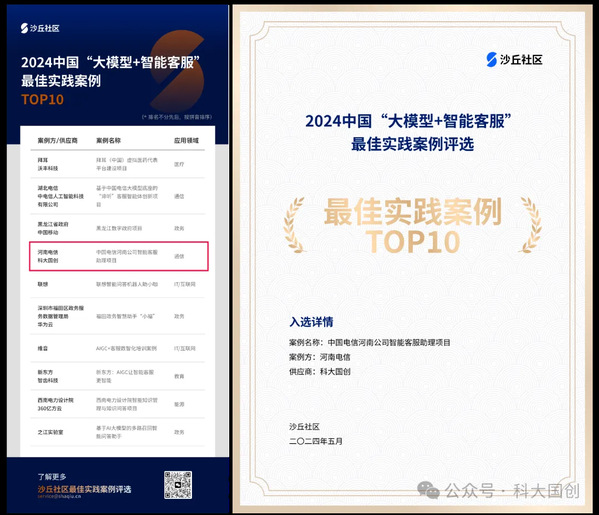Click the 案例名称 column header

108,141
